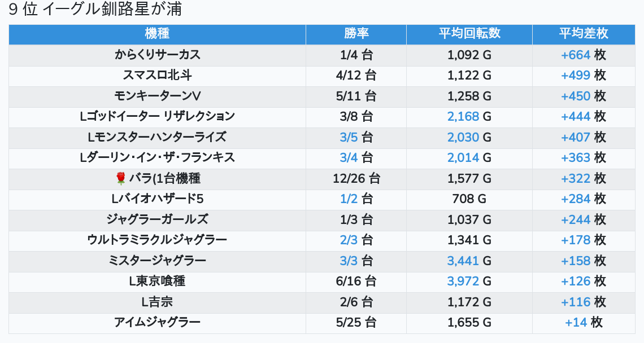The image size is (644, 343).
Task: Click highlighted average spins 2,014 G
Action: (x=469, y=157)
